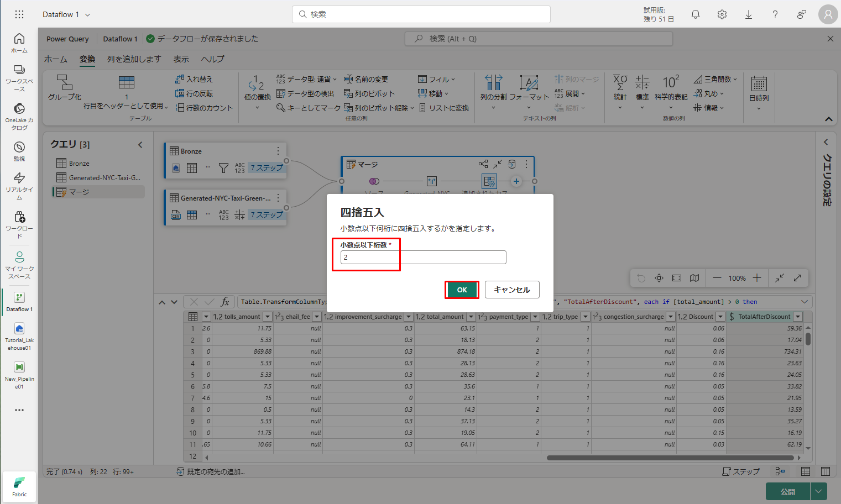Expand the formula bar chevron

coord(804,302)
